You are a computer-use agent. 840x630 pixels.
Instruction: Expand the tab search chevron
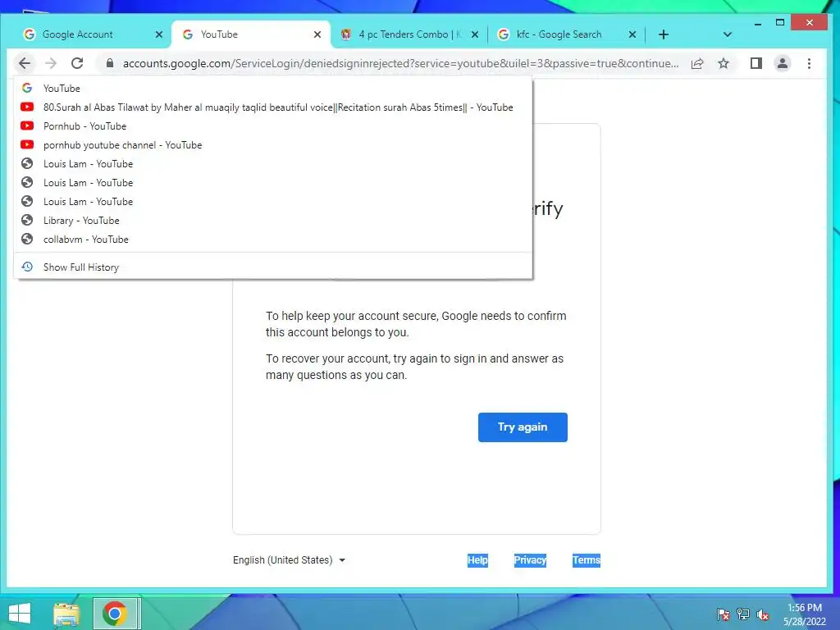[x=727, y=34]
